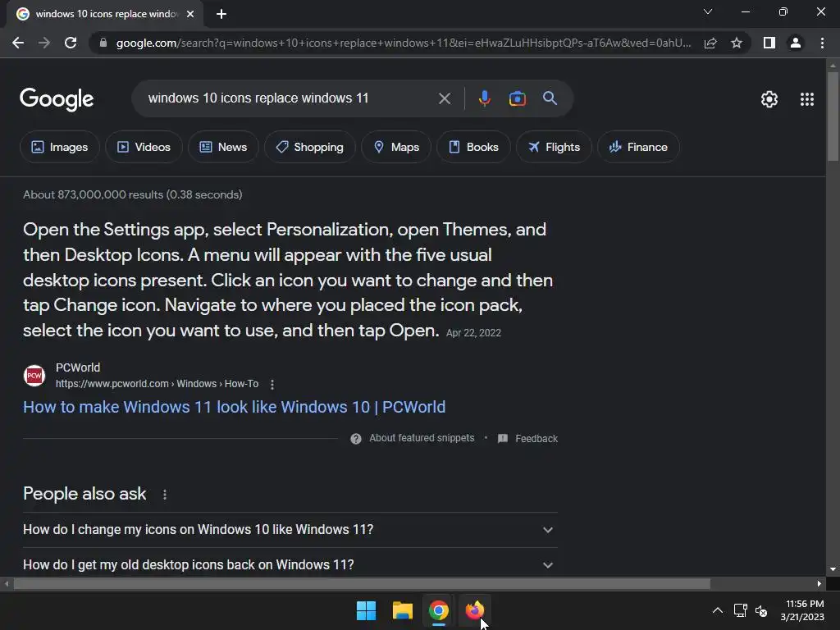Send Feedback on the snippet
Viewport: 840px width, 630px height.
(527, 438)
